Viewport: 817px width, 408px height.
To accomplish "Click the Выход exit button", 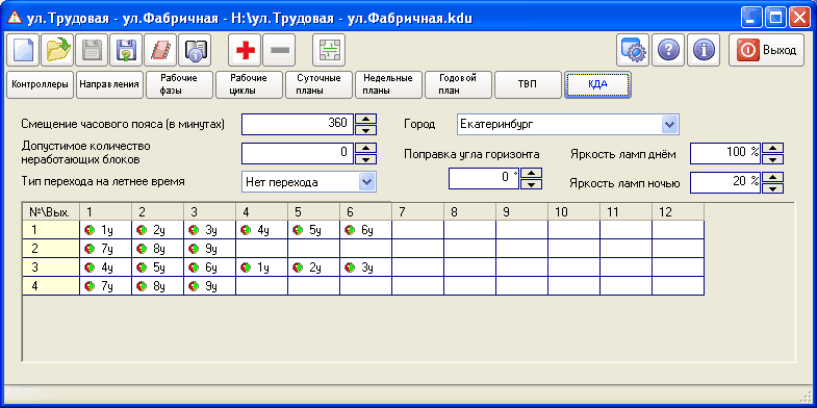I will (766, 50).
